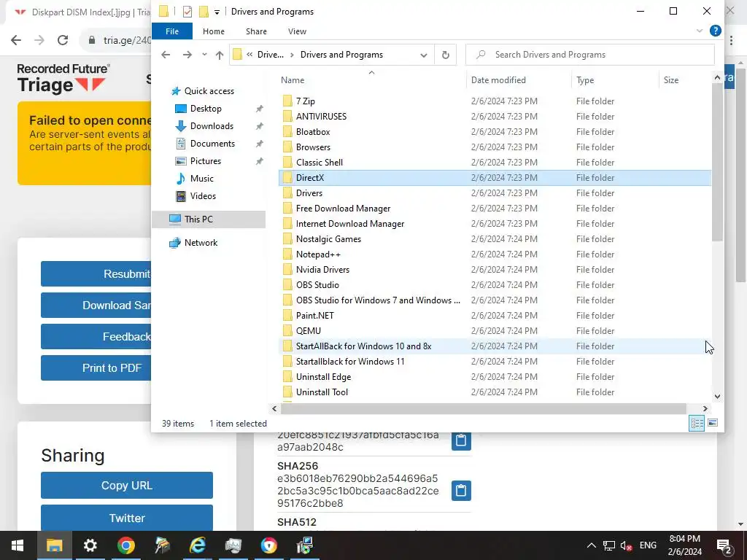The width and height of the screenshot is (747, 560).
Task: Refresh the Drivers and Programs folder
Action: coord(446,55)
